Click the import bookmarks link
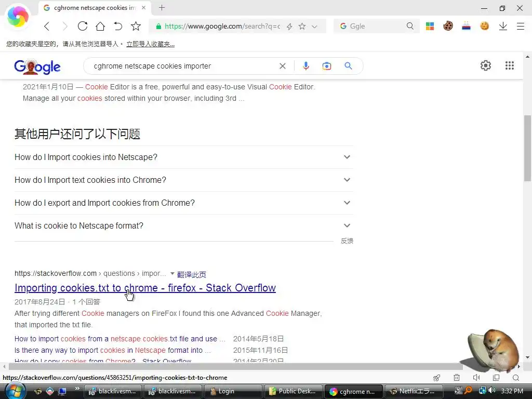The width and height of the screenshot is (532, 399). tap(150, 44)
